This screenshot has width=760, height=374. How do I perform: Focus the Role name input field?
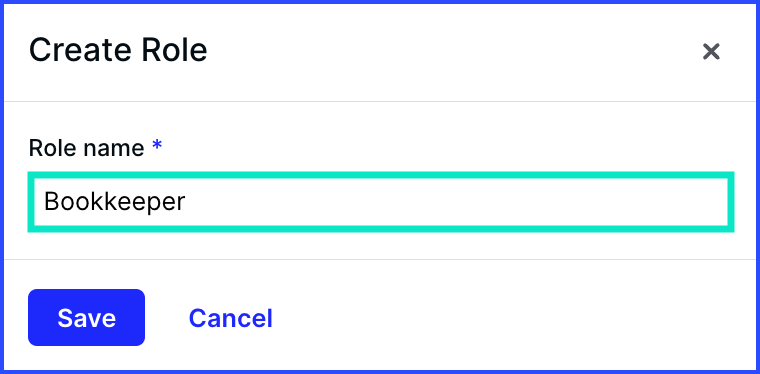pos(381,202)
